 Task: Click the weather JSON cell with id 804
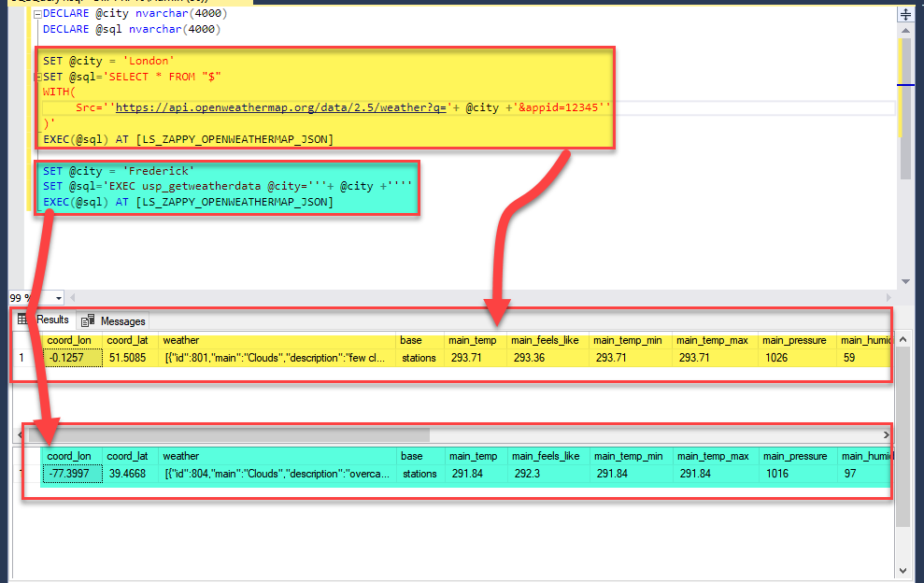click(277, 474)
